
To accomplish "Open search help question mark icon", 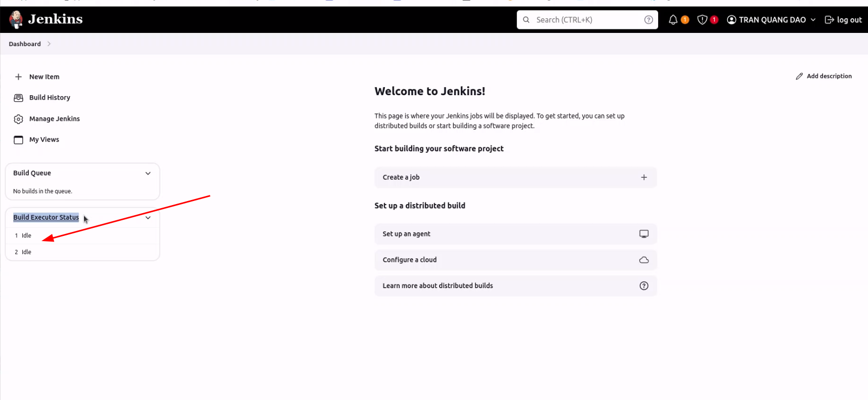I will click(648, 20).
